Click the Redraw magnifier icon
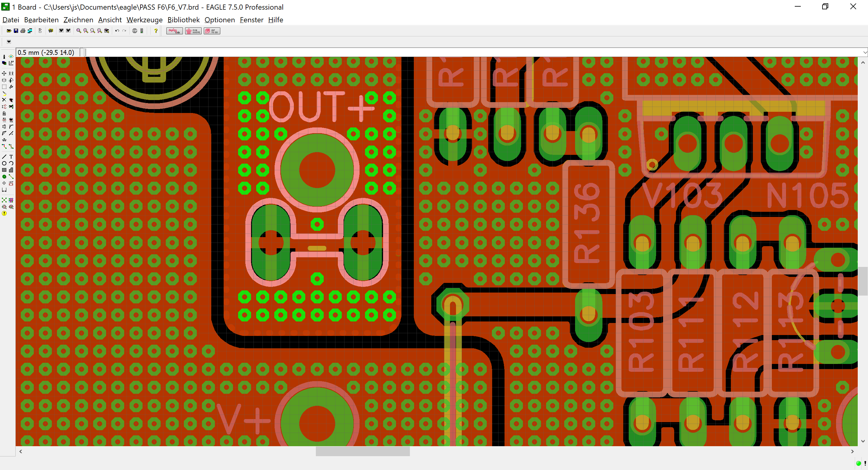868x470 pixels. (x=100, y=31)
